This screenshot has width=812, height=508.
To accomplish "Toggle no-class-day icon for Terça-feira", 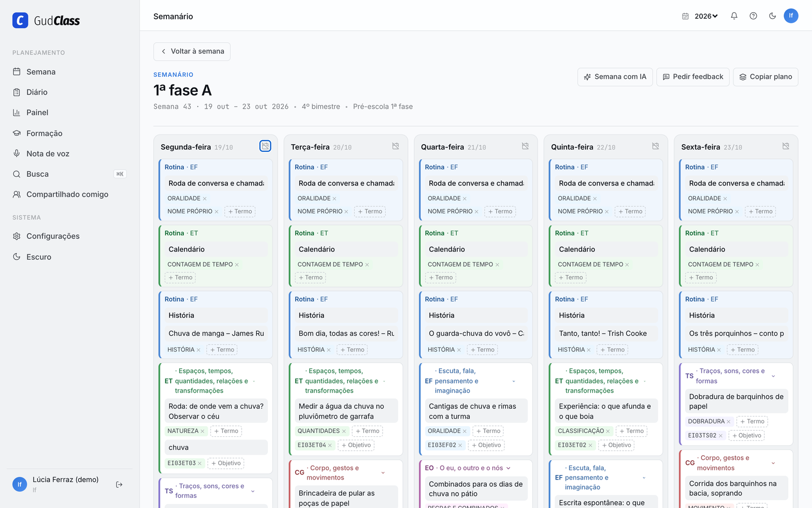I will point(395,146).
